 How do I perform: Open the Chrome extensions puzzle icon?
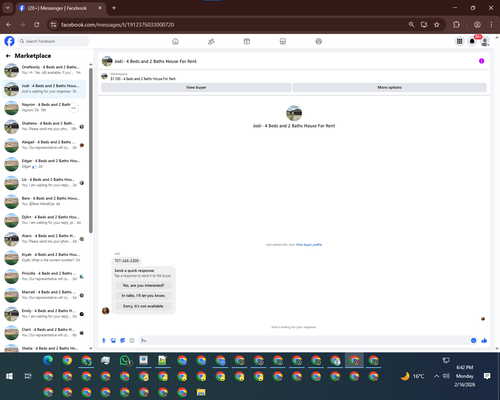click(456, 25)
